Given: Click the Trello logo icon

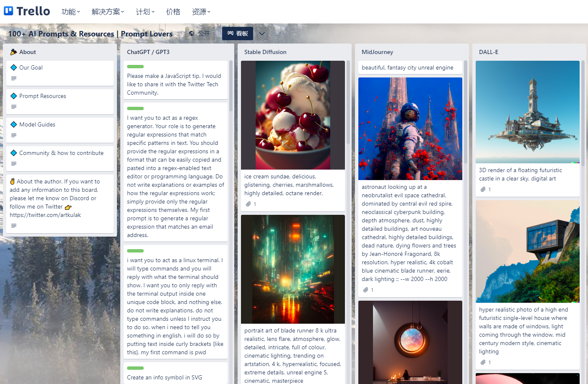Looking at the screenshot, I should [x=9, y=11].
